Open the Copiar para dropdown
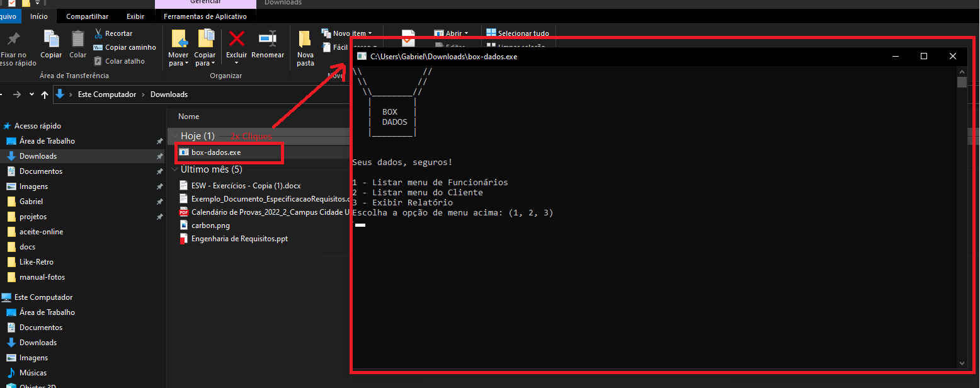This screenshot has height=388, width=980. click(205, 59)
